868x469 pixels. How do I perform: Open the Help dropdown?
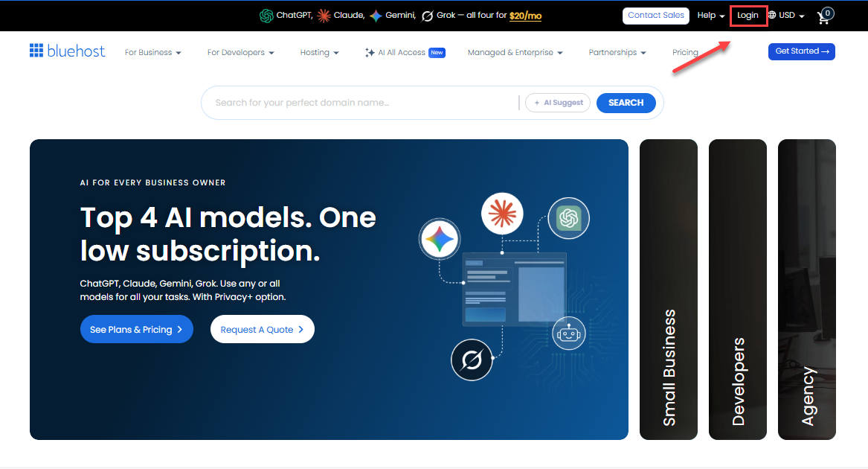point(711,16)
